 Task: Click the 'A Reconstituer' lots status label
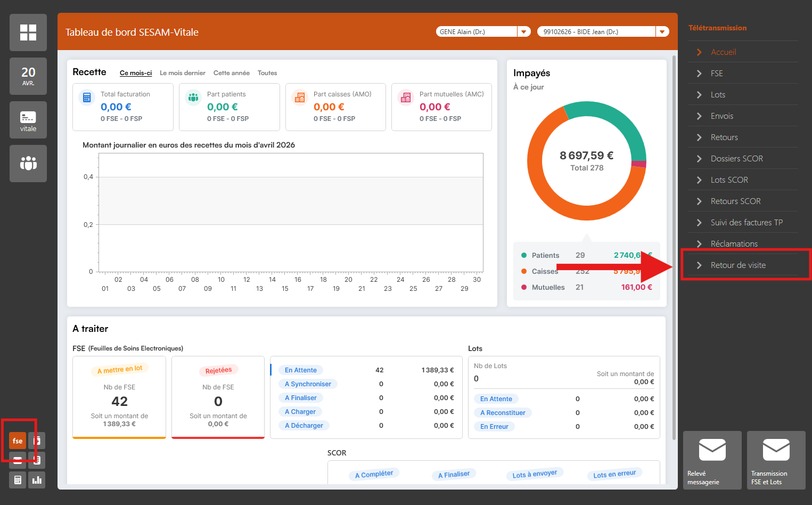tap(503, 413)
